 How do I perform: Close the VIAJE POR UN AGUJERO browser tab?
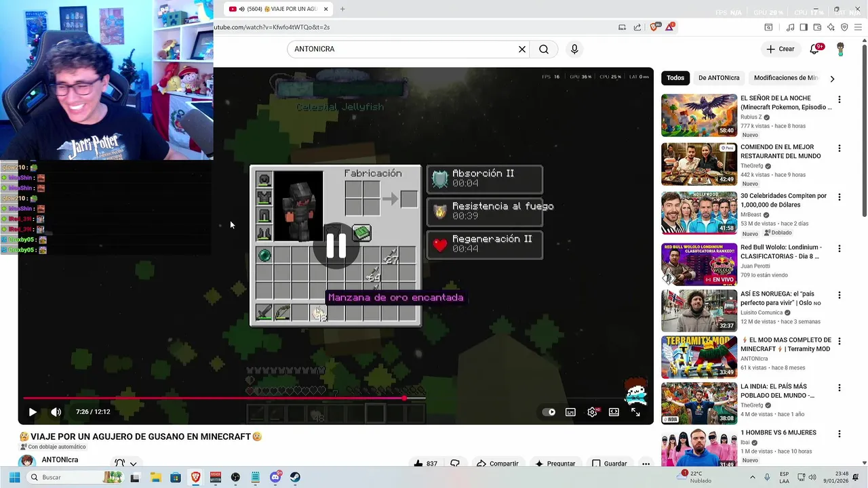(326, 9)
